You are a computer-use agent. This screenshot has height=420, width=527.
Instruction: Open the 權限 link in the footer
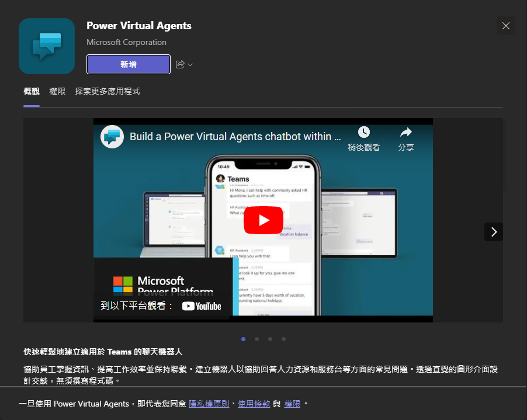click(292, 404)
